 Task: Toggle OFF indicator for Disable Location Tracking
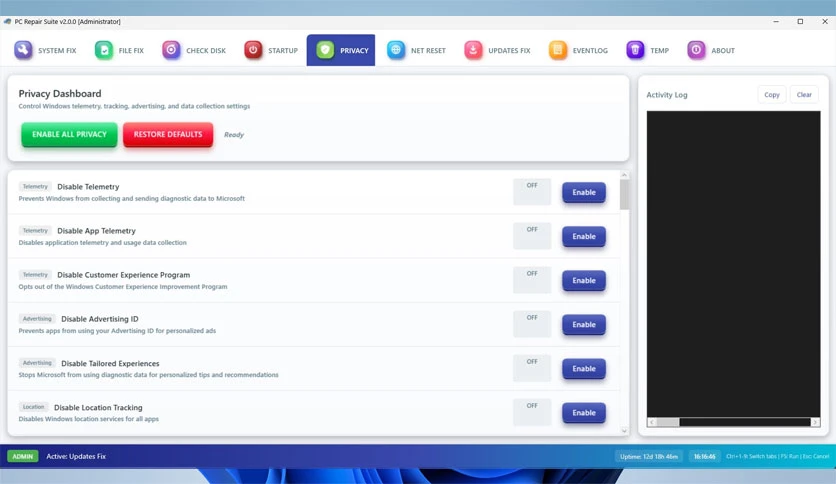[532, 412]
